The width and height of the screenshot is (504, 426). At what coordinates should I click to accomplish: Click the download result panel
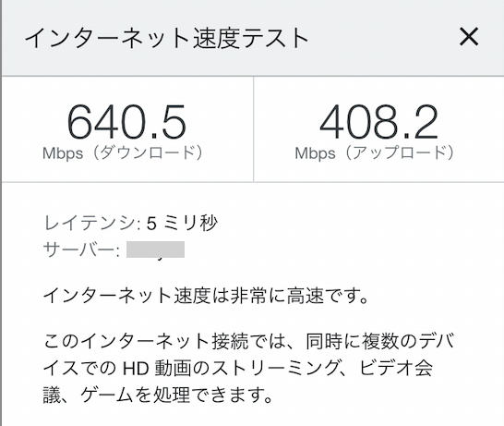(127, 129)
